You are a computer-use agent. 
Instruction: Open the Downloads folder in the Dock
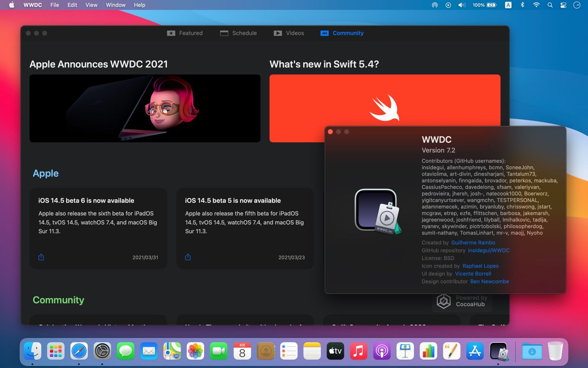coord(532,351)
